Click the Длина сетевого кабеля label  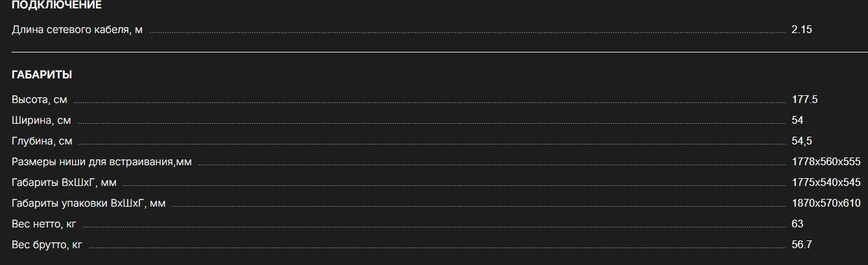(77, 30)
